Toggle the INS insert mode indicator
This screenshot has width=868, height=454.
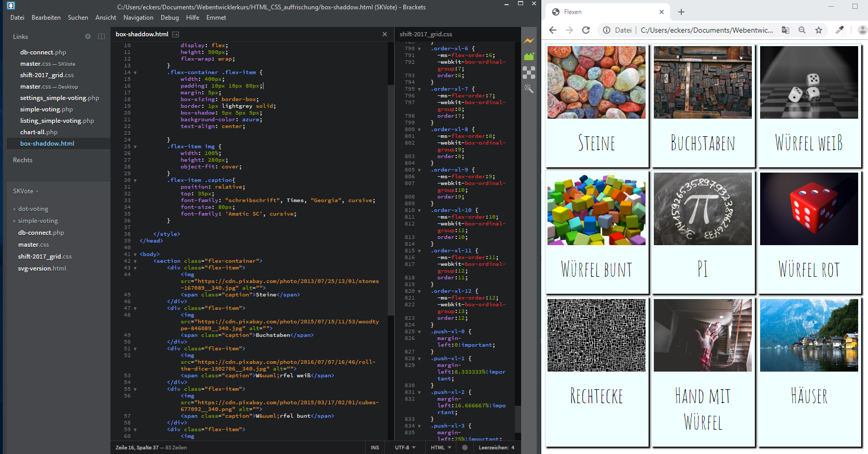[x=374, y=448]
